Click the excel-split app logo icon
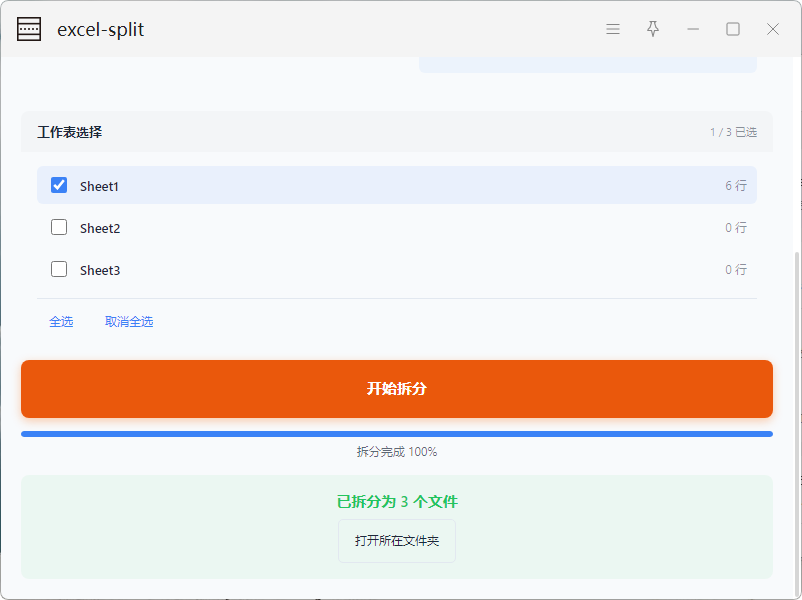The width and height of the screenshot is (802, 600). (x=29, y=29)
